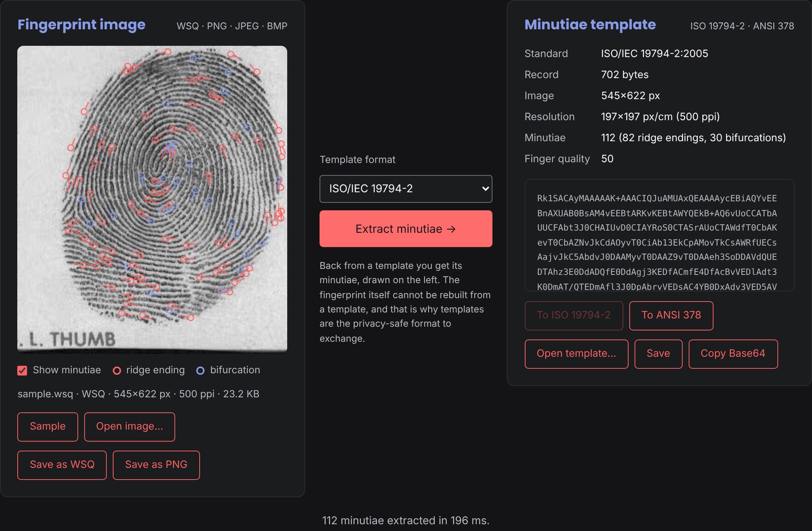
Task: Select "112 (82 ridge endings, 30 bifurcations)"
Action: 693,138
